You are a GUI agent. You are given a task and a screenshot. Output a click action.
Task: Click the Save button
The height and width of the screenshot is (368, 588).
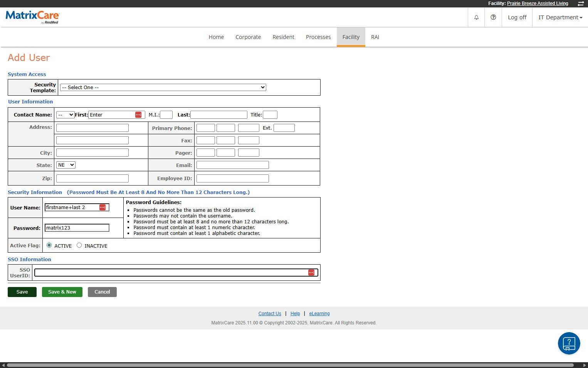pos(22,292)
